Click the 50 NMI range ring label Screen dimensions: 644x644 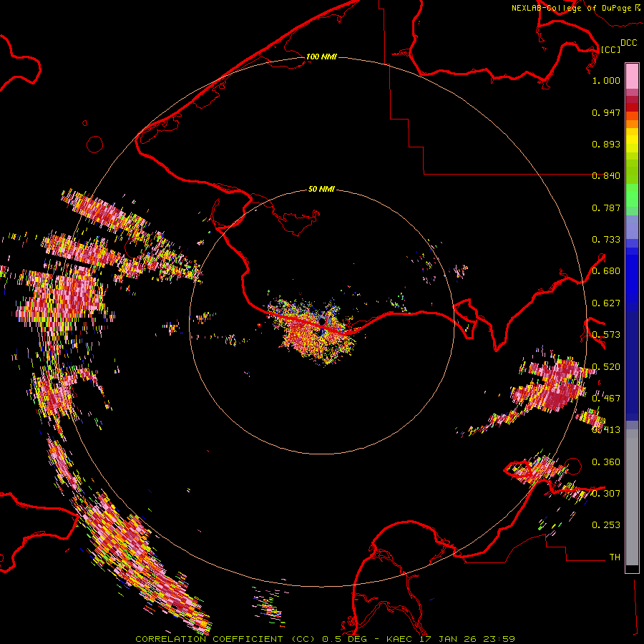click(321, 189)
